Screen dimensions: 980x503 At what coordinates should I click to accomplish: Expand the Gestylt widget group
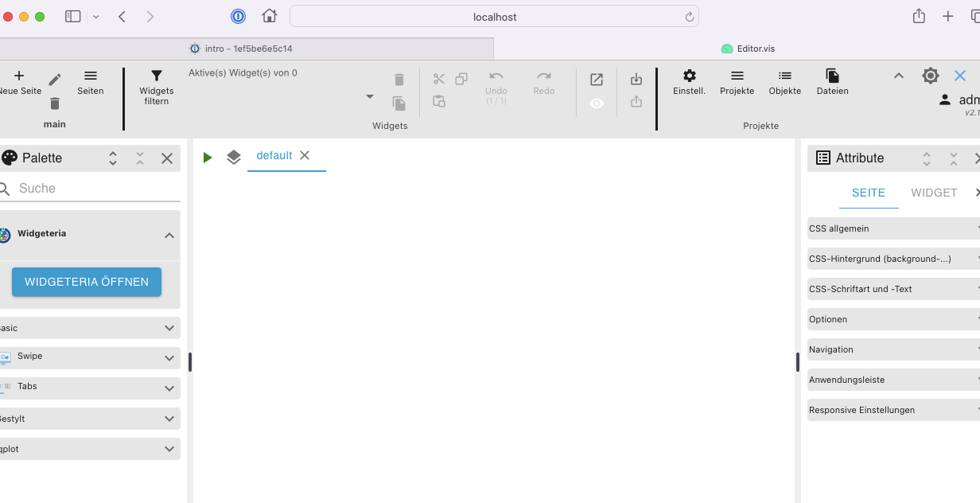[x=90, y=419]
